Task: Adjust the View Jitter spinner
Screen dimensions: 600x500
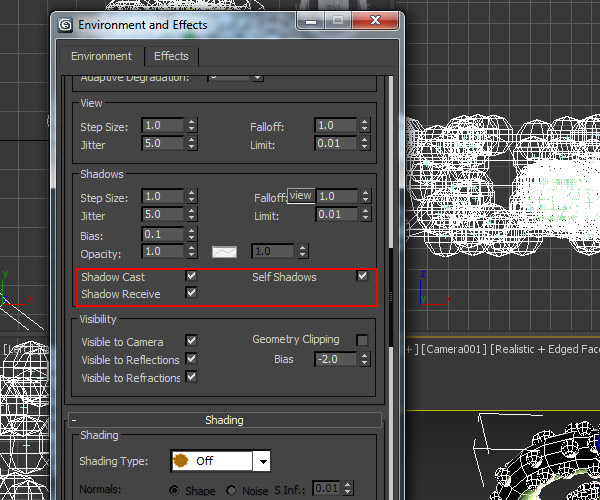Action: point(192,143)
